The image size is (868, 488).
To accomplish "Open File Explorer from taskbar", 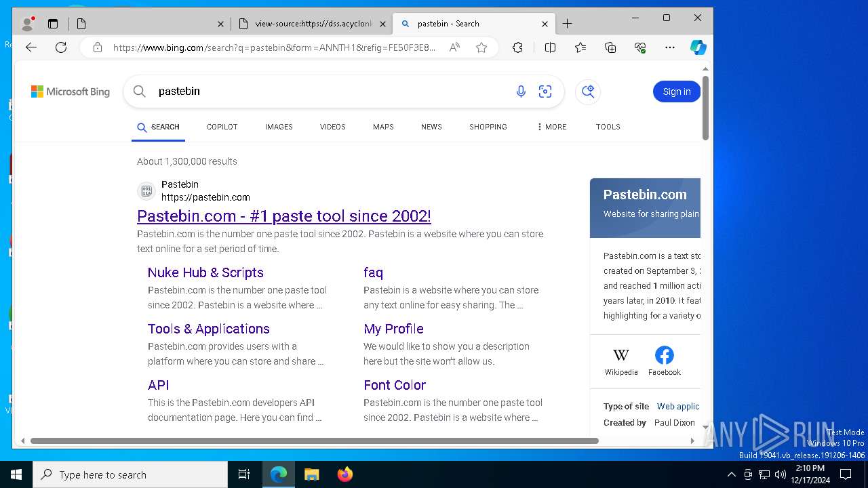I will (311, 474).
